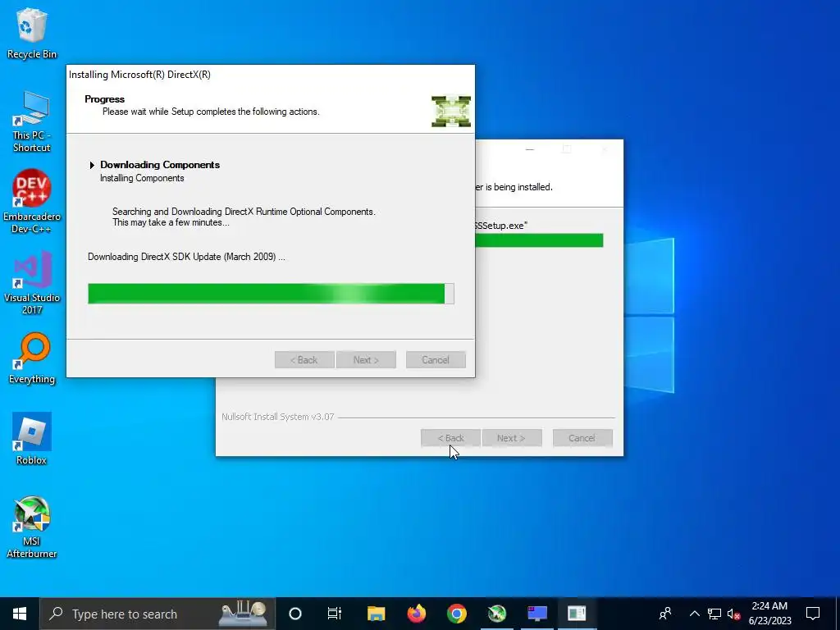Minimize the Nullsoft installer window

(530, 149)
